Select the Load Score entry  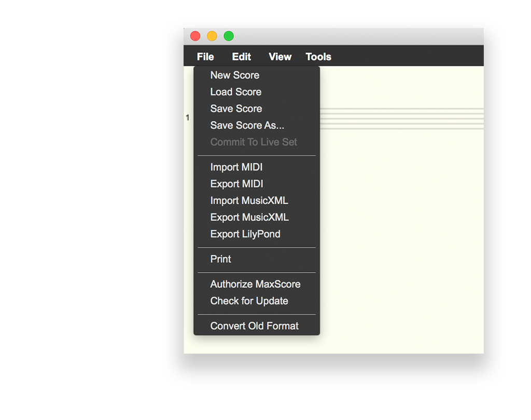point(257,92)
